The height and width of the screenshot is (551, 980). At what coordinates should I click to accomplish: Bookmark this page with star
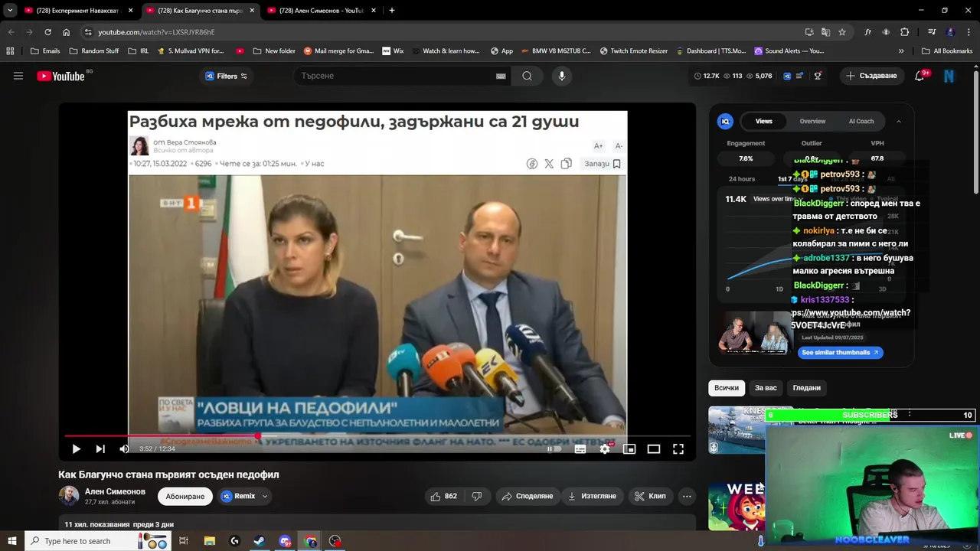pos(842,32)
